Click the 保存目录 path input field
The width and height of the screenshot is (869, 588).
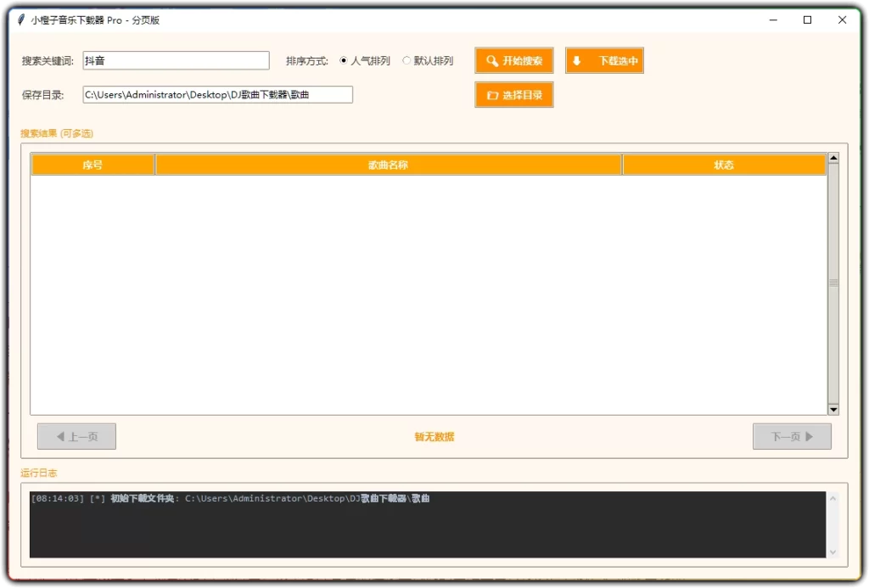[x=218, y=95]
